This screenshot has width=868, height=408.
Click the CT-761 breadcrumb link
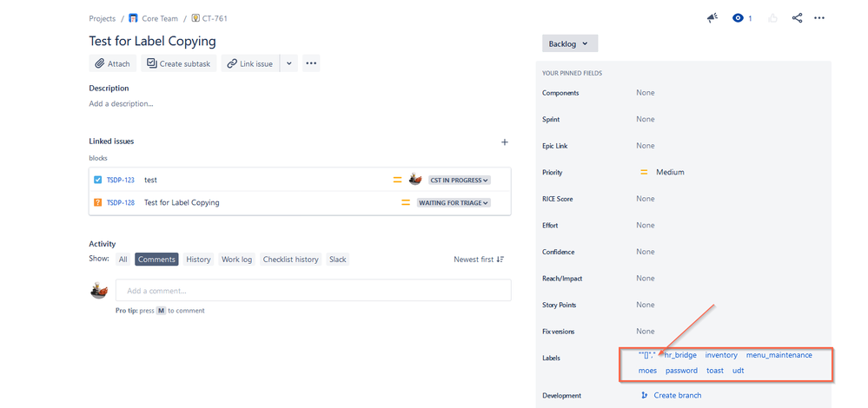pos(215,18)
